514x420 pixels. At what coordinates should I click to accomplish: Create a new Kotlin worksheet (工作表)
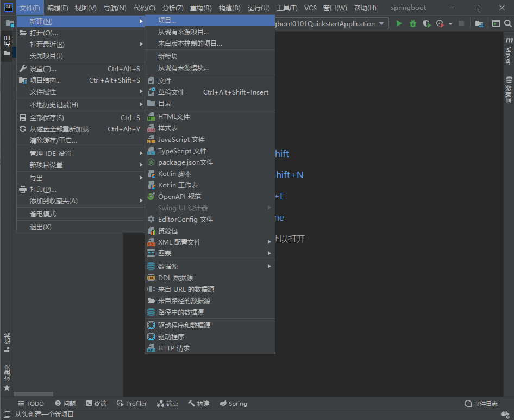click(x=210, y=185)
